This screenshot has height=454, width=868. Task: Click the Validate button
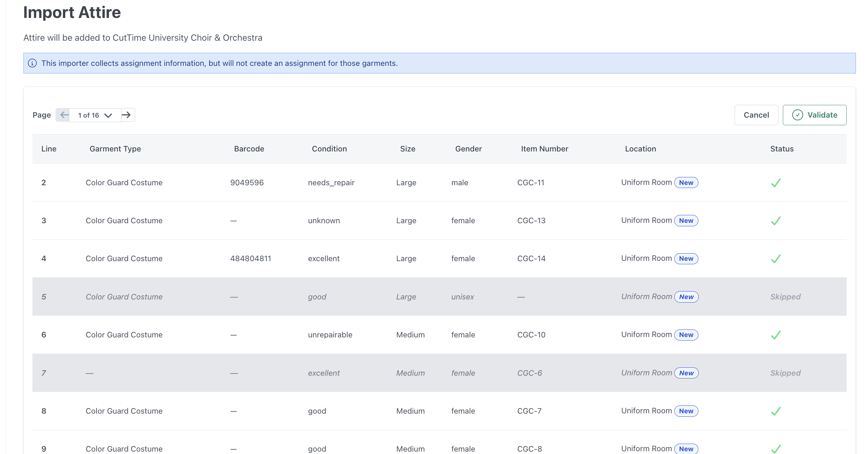(x=814, y=115)
